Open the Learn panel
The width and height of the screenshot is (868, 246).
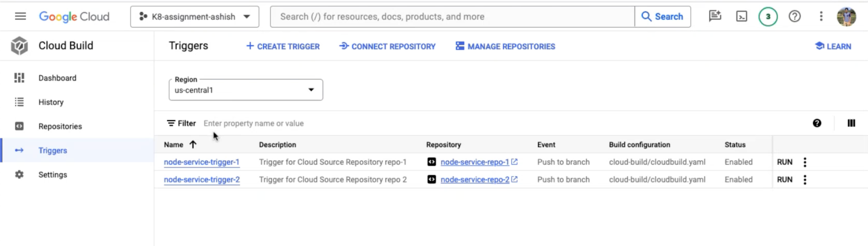(x=833, y=46)
